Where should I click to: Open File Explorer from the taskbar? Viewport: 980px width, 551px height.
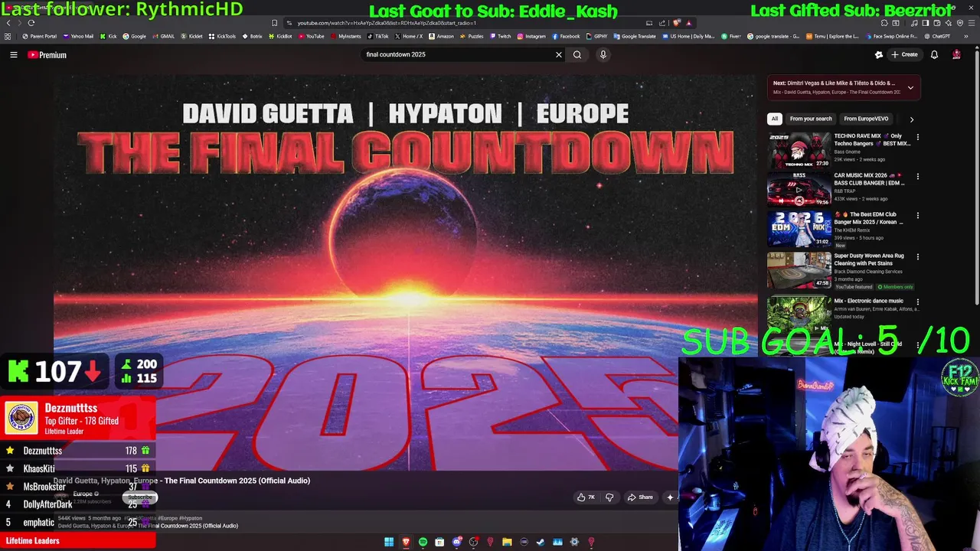[507, 543]
